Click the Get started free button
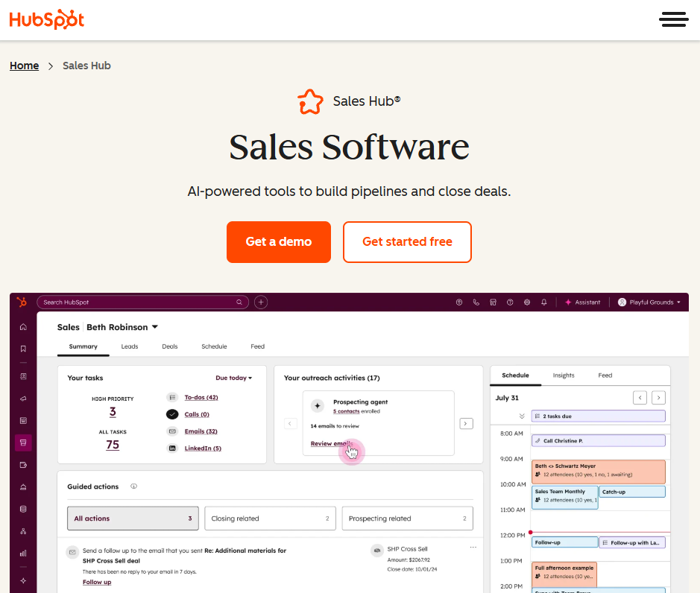 pyautogui.click(x=407, y=242)
